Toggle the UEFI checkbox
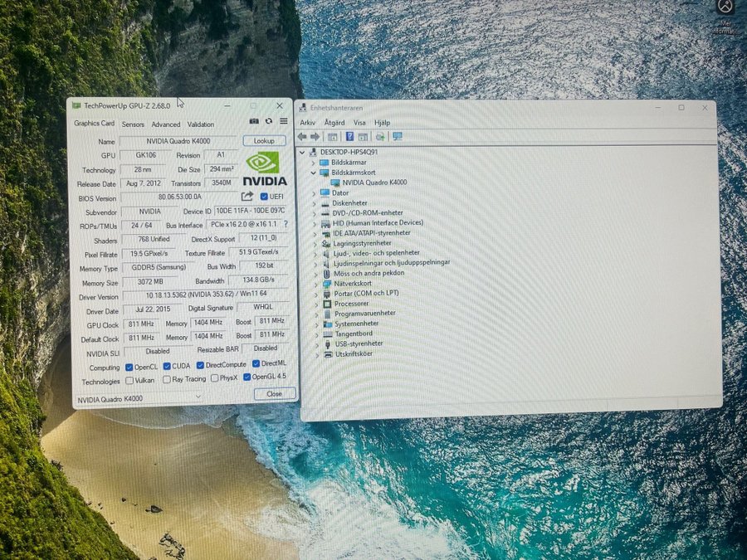The height and width of the screenshot is (560, 747). tap(264, 197)
